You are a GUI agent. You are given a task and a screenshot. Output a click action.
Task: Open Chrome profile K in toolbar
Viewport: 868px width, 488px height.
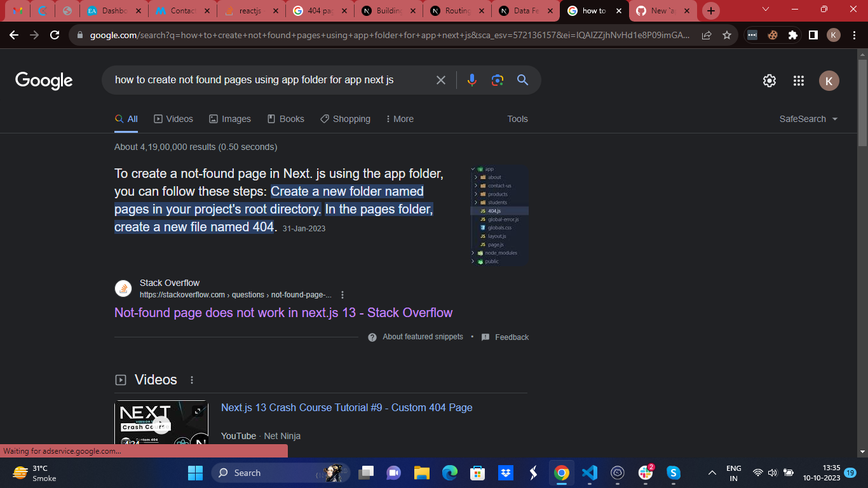click(834, 35)
